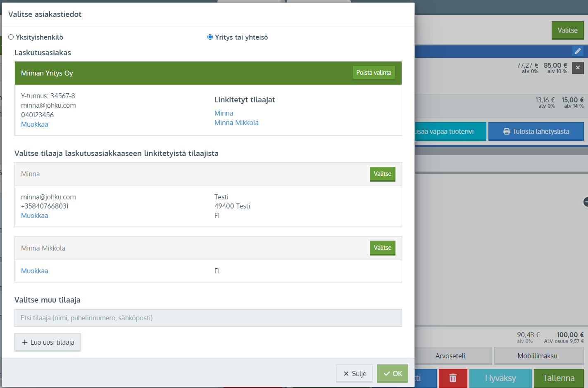Edit Minna's details via Muokkaa link

[x=34, y=215]
